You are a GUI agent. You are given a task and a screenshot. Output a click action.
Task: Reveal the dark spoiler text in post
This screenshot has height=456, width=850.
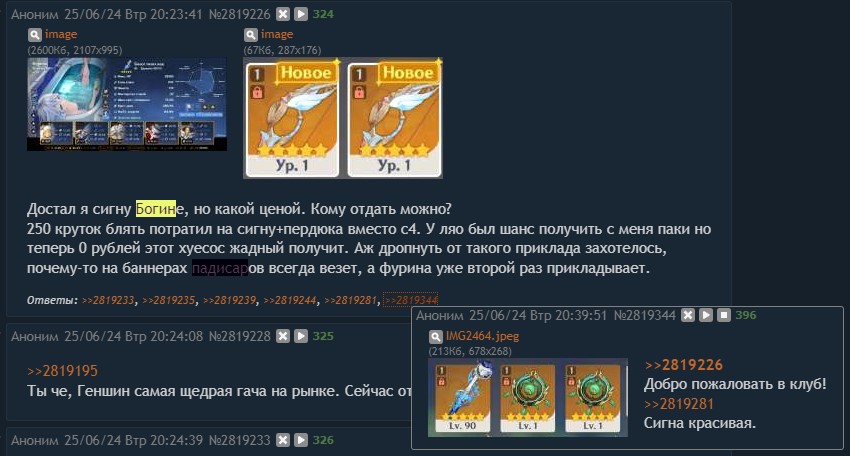click(x=220, y=268)
